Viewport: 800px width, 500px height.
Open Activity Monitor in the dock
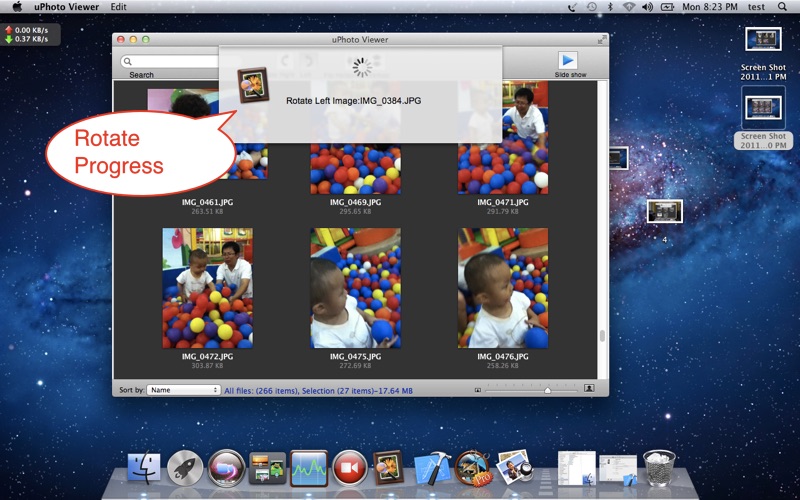coord(308,467)
